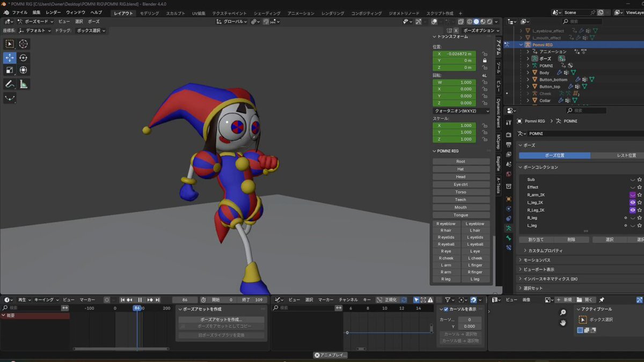The height and width of the screenshot is (362, 644).
Task: Click the Head button in POMNI RIG panel
Action: tap(460, 177)
